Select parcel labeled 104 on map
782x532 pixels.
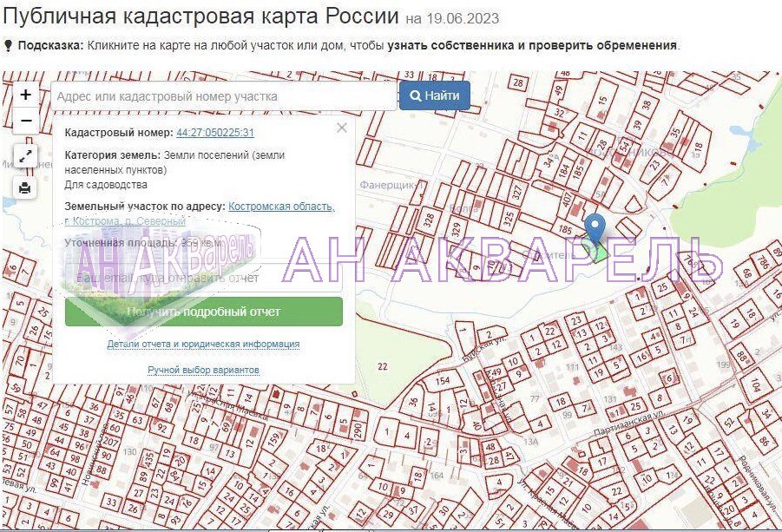[755, 385]
